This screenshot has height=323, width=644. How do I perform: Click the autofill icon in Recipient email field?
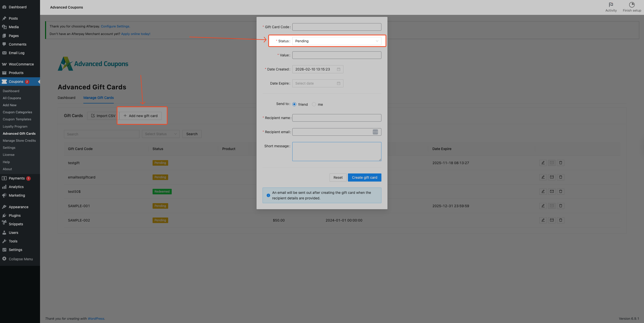375,132
